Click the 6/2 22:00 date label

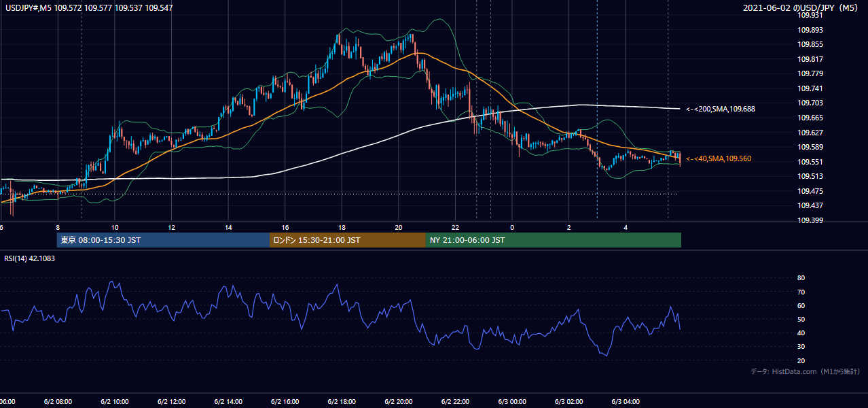coord(456,401)
